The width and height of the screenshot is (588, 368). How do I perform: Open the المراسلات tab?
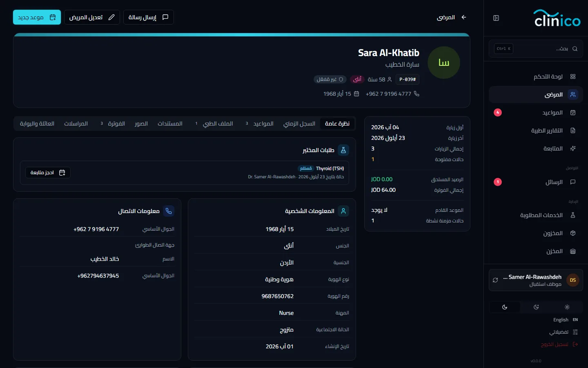point(76,123)
